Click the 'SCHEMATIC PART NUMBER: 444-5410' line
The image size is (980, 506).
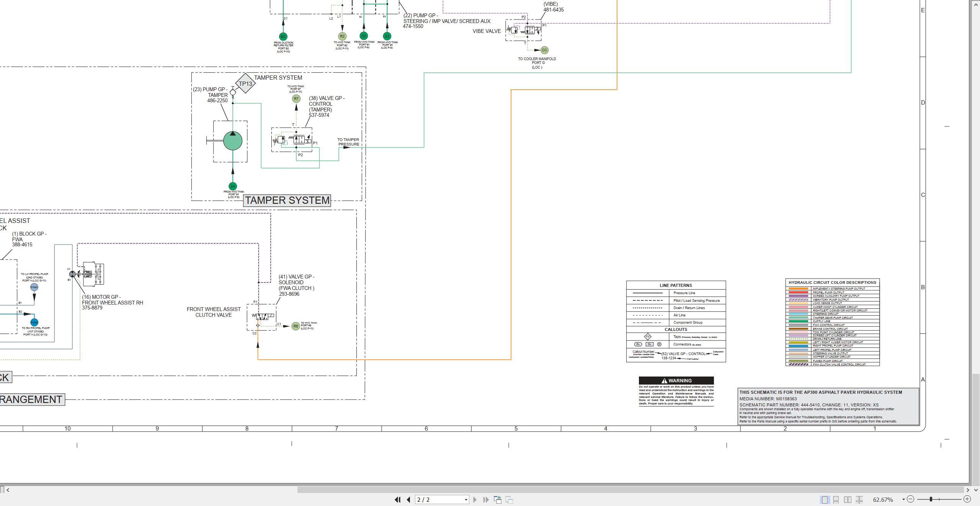(x=809, y=405)
